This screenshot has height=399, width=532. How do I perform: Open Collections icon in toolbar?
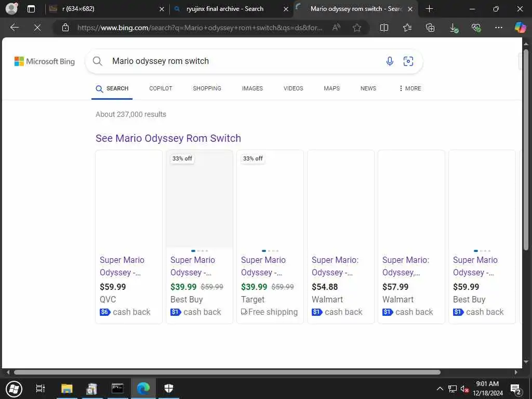(430, 28)
